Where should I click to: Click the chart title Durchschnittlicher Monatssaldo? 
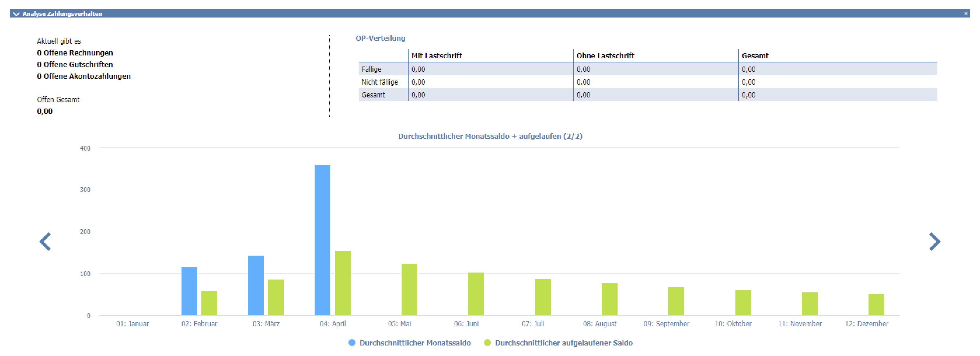pos(490,136)
